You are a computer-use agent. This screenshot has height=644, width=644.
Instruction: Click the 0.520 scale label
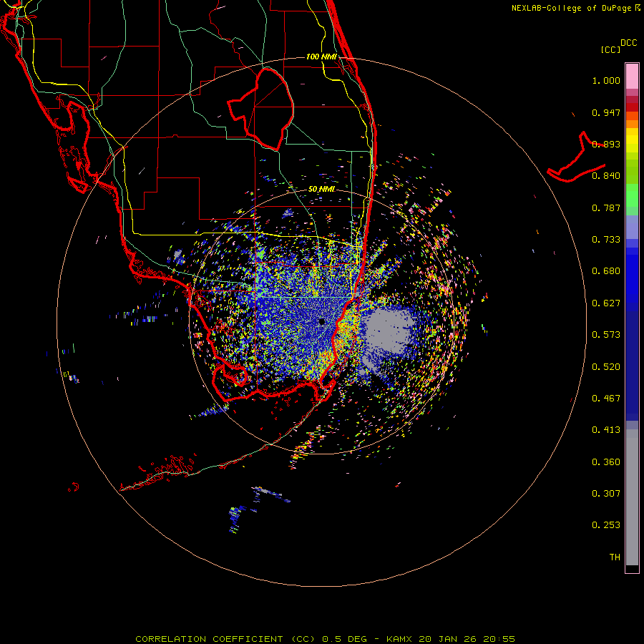pos(606,367)
